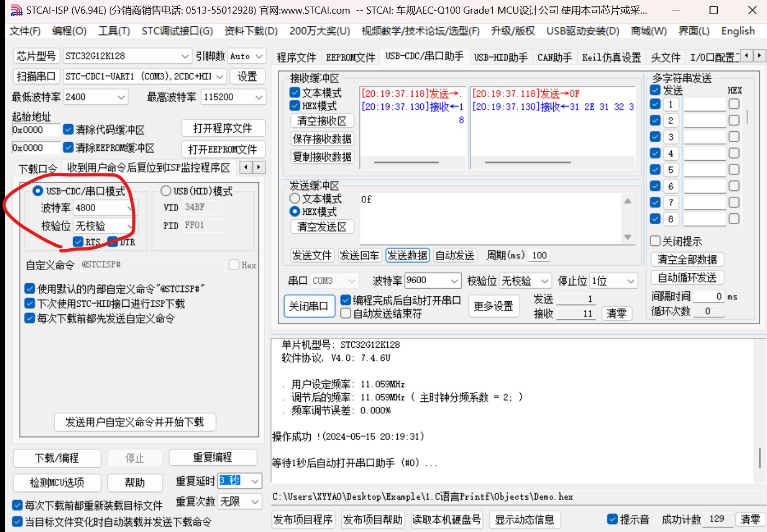Toggle the 提示音 checkbox

613,519
